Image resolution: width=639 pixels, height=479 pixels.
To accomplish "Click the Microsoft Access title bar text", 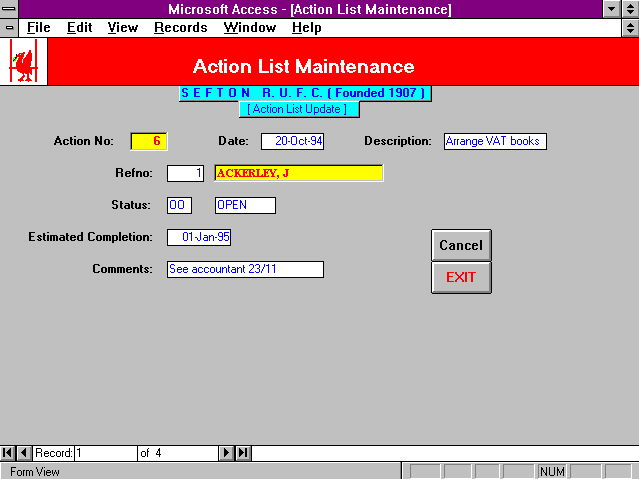I will tap(310, 9).
